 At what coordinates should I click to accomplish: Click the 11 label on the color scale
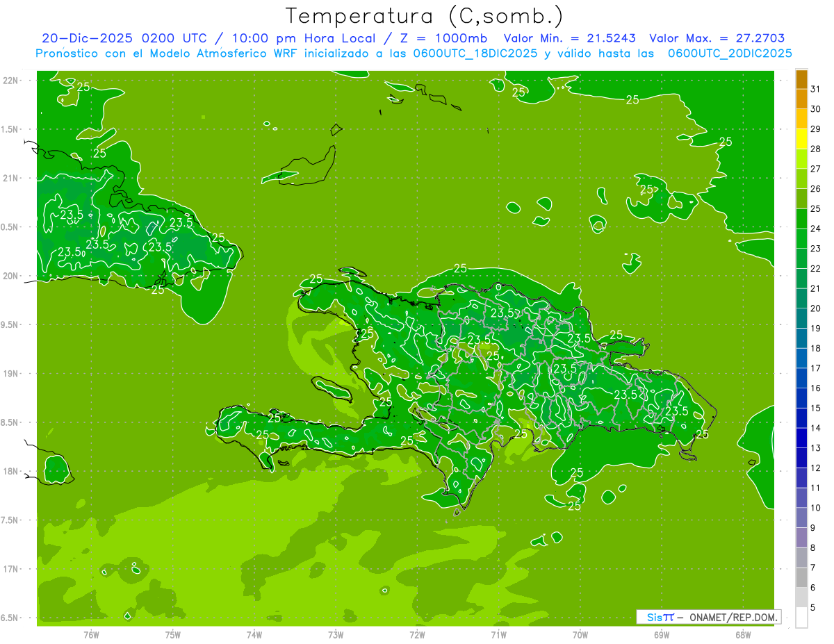click(x=817, y=488)
